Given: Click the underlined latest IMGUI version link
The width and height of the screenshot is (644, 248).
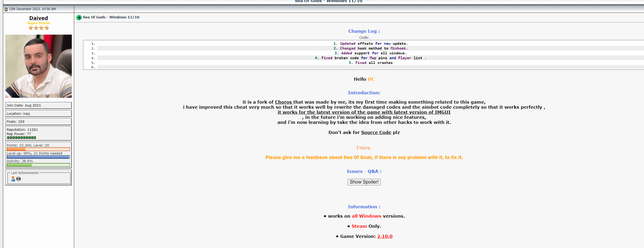Looking at the screenshot, I should tap(364, 112).
